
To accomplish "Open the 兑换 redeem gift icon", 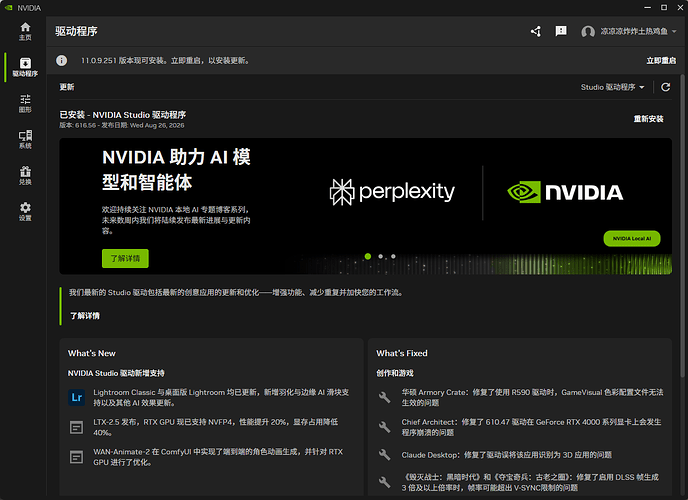I will pyautogui.click(x=25, y=175).
